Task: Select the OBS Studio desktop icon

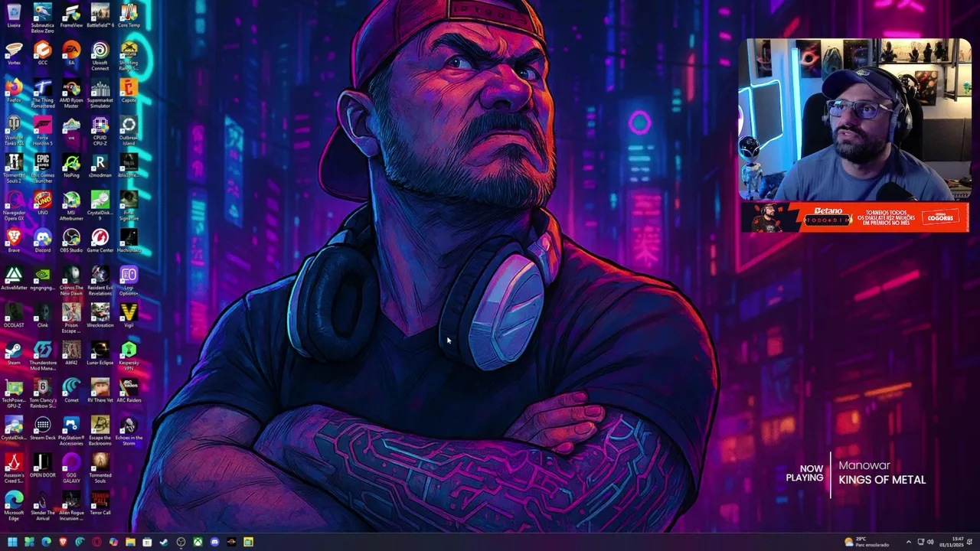Action: click(x=71, y=241)
